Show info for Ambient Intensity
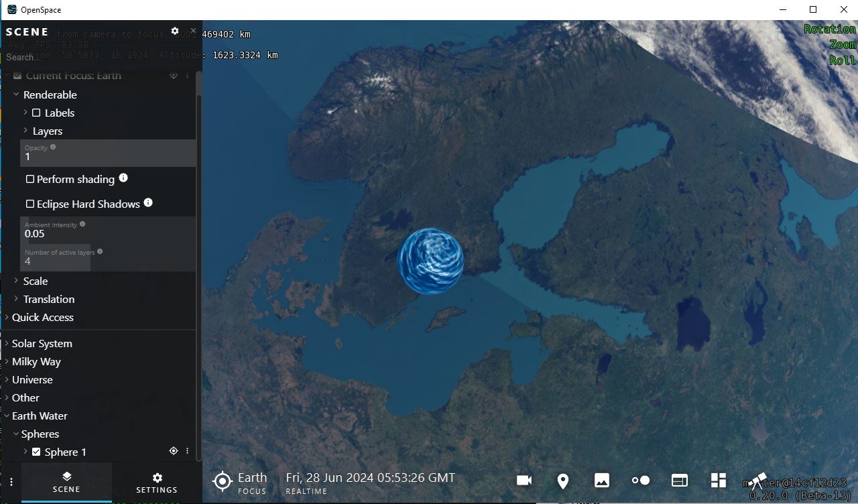The image size is (858, 504). pos(82,225)
